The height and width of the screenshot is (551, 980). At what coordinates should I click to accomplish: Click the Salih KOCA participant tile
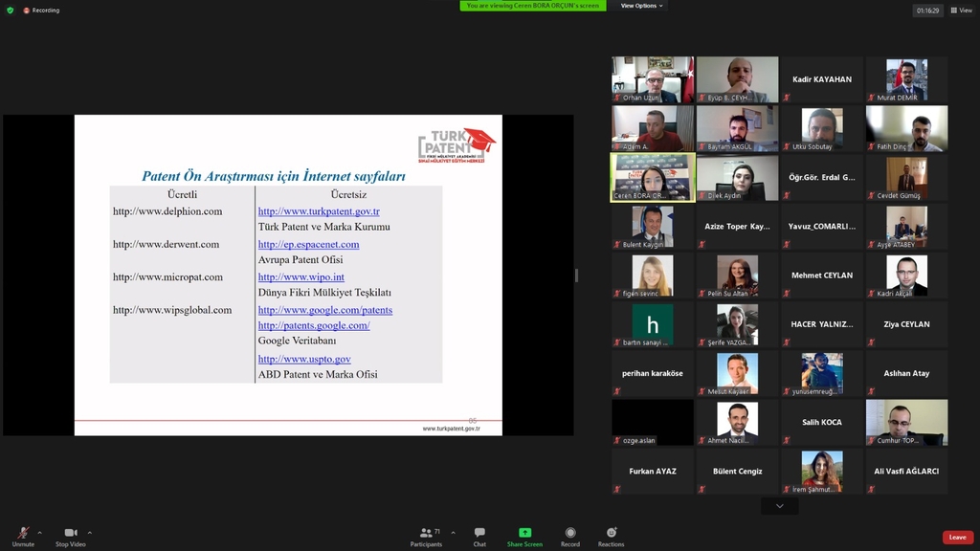click(x=822, y=422)
